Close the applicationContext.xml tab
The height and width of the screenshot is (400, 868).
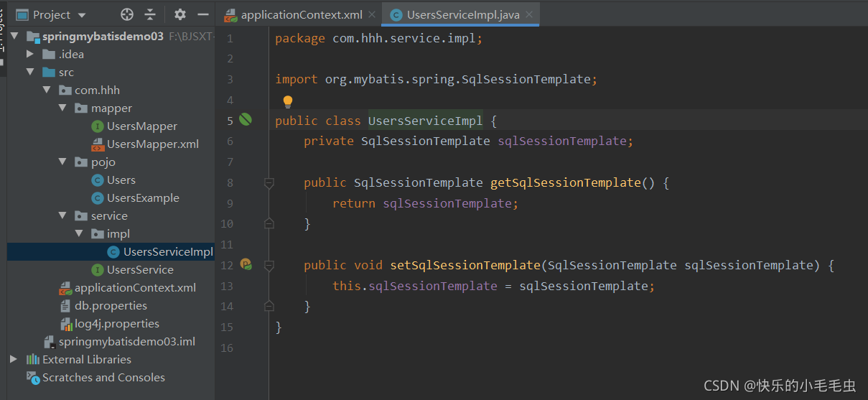372,14
